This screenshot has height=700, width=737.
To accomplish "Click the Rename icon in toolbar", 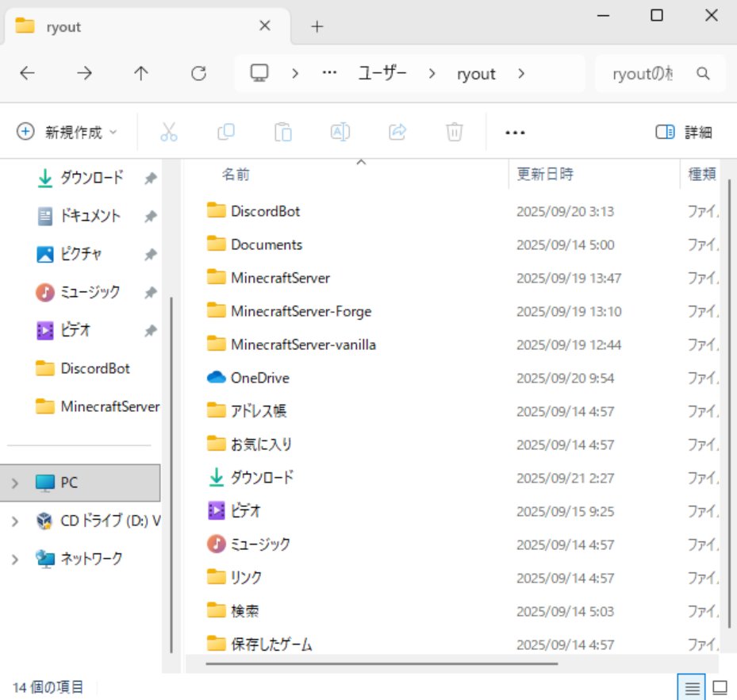I will (340, 132).
